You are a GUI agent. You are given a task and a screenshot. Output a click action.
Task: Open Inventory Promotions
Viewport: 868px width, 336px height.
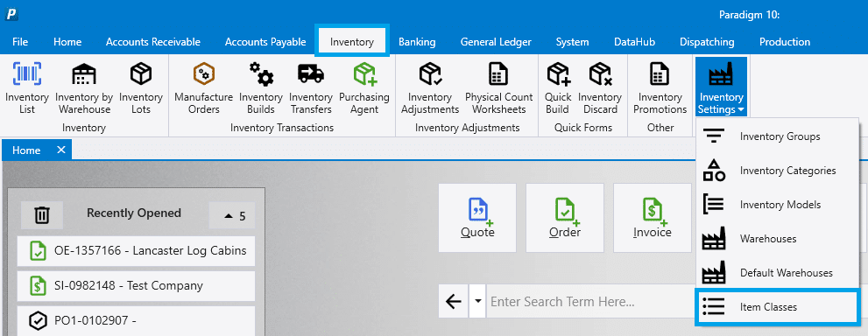click(x=660, y=88)
